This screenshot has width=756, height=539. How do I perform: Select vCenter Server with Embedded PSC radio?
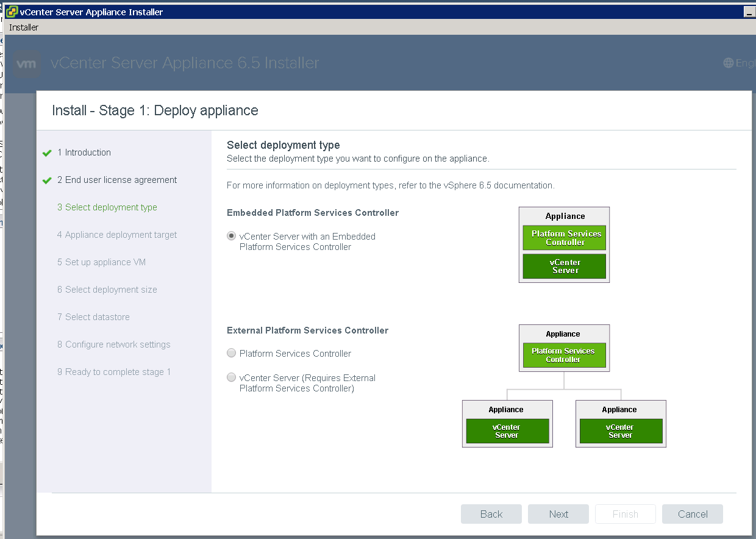point(231,236)
